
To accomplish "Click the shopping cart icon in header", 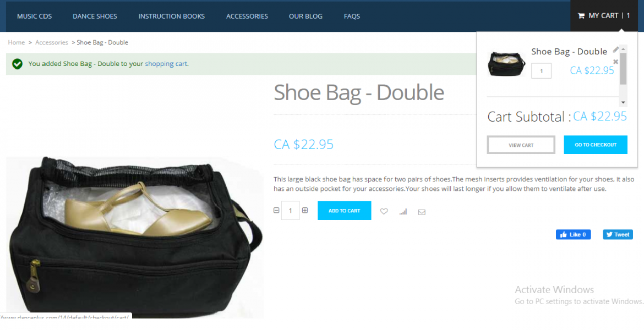I will (x=581, y=15).
